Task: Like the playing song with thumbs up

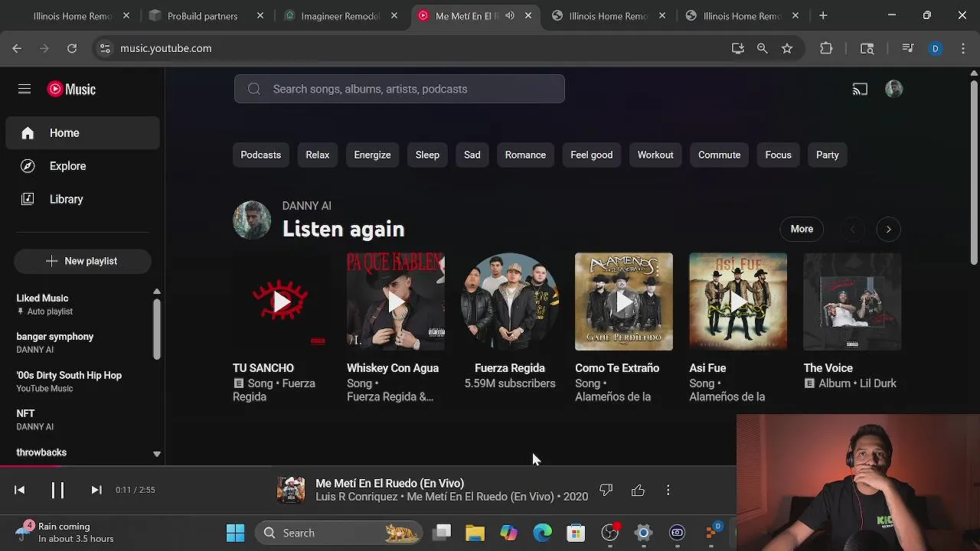Action: [x=638, y=490]
